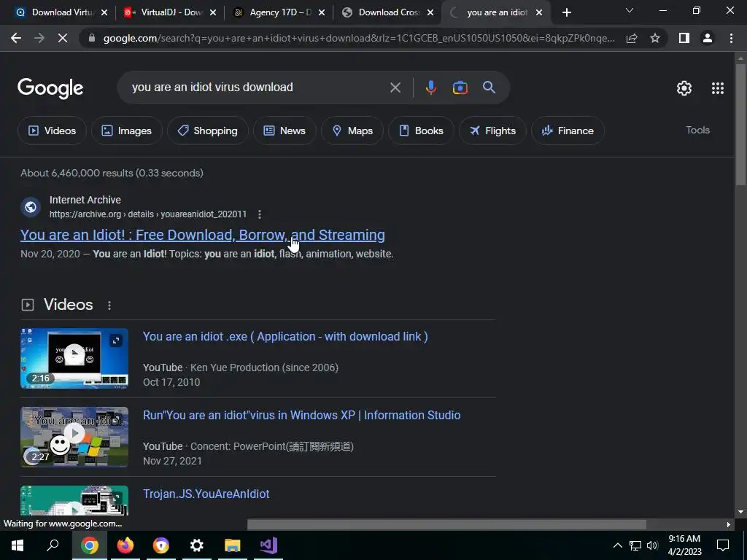Open the Chrome profile avatar
This screenshot has height=560, width=747.
coord(708,38)
